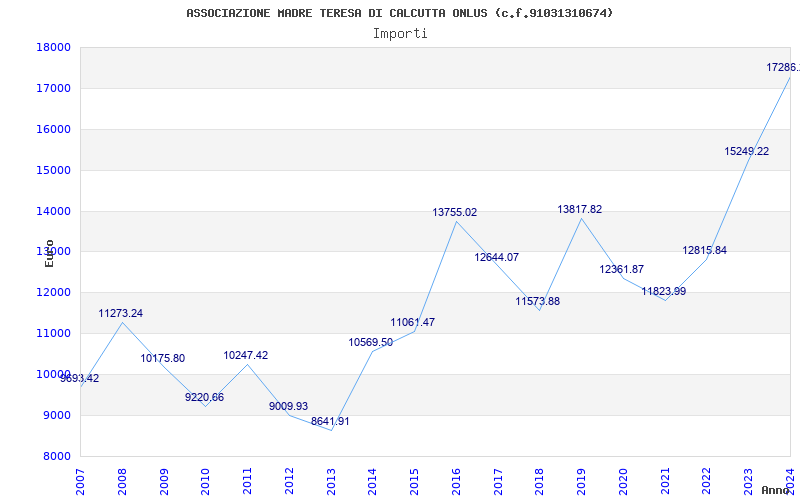
Task: Click the data label 13817.82
Action: (580, 209)
